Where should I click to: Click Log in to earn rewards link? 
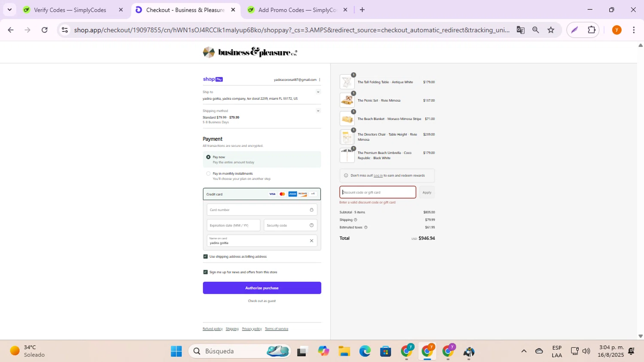pyautogui.click(x=378, y=176)
